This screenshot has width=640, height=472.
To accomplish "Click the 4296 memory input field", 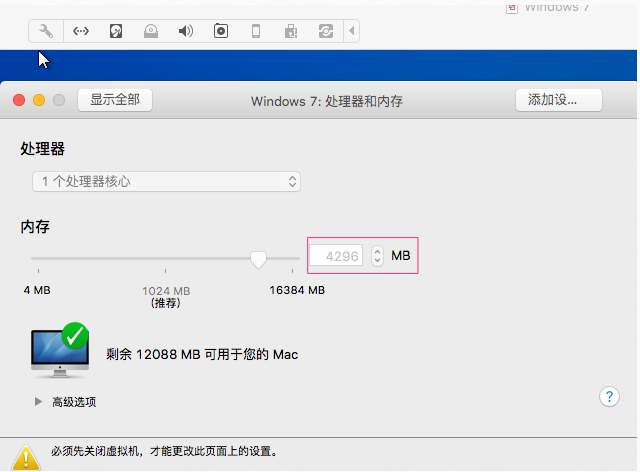I will pos(336,256).
